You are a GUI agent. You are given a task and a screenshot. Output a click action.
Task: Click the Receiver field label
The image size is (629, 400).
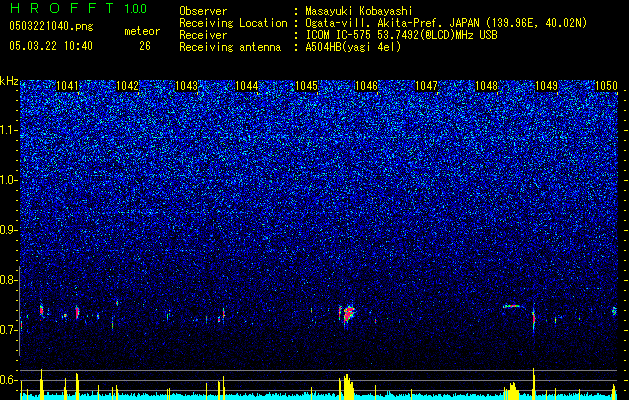203,35
